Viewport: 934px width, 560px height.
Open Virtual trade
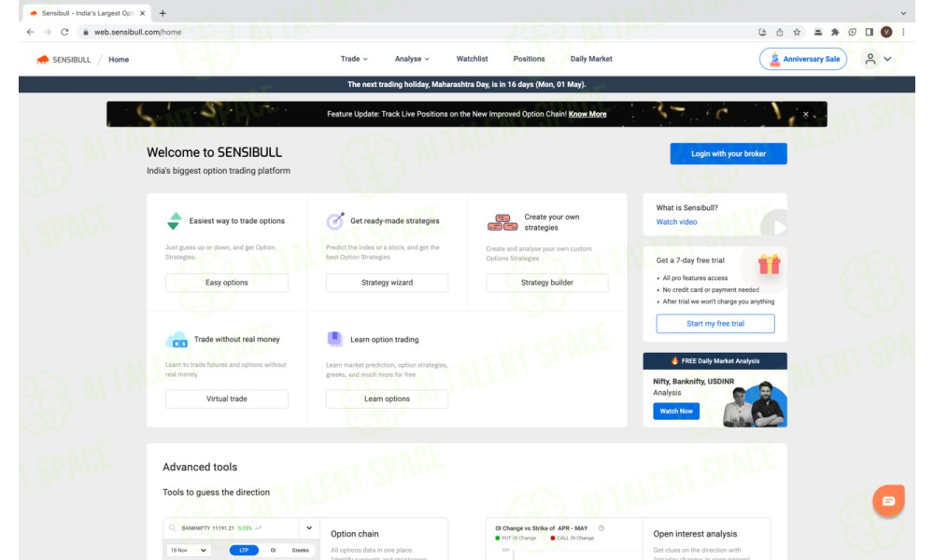coord(226,399)
